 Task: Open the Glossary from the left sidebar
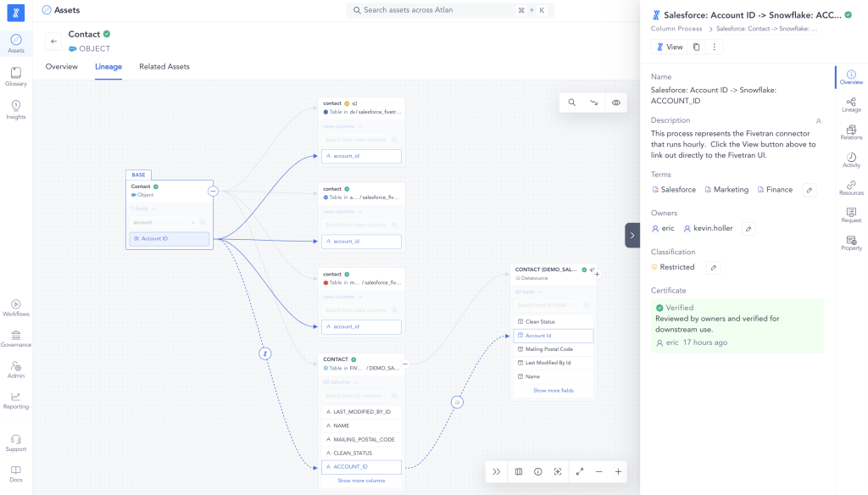pos(15,76)
